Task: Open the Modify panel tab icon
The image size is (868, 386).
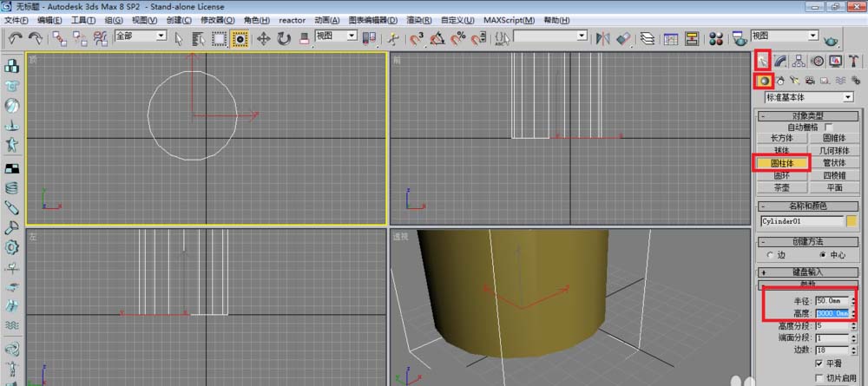Action: [x=781, y=61]
